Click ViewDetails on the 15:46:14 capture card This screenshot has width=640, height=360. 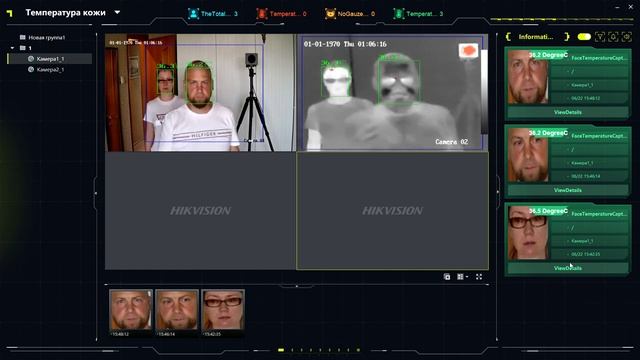click(x=568, y=190)
